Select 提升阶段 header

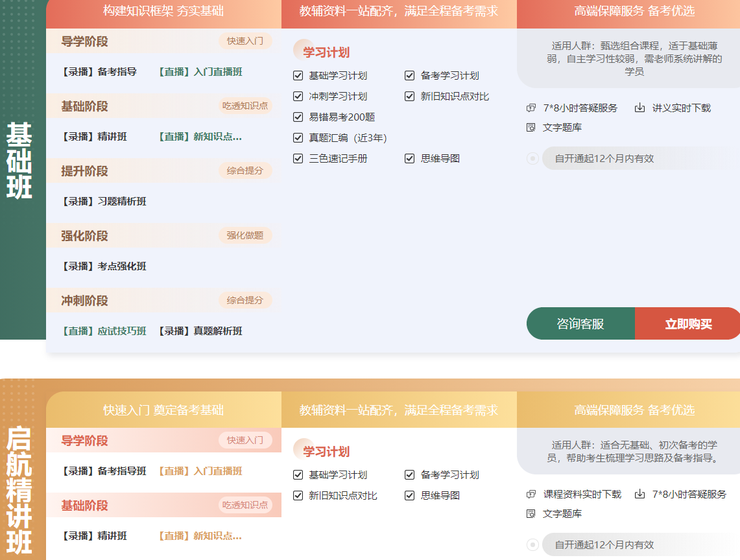[x=84, y=170]
